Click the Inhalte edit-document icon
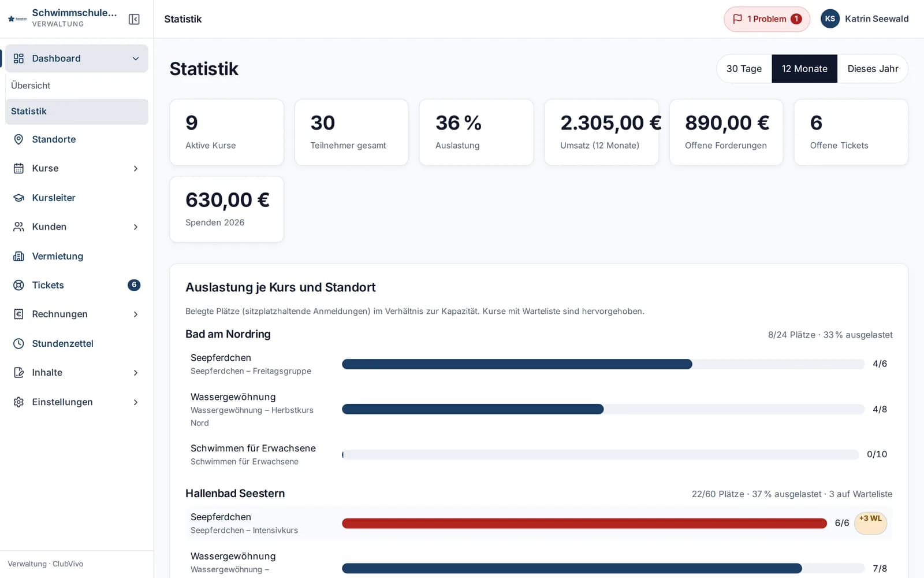This screenshot has width=924, height=578. pyautogui.click(x=18, y=372)
